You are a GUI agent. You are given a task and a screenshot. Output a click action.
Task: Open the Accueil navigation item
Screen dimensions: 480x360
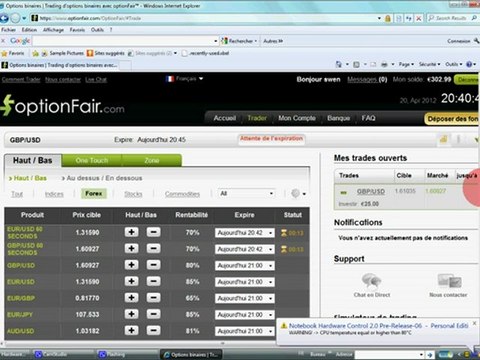coord(225,118)
